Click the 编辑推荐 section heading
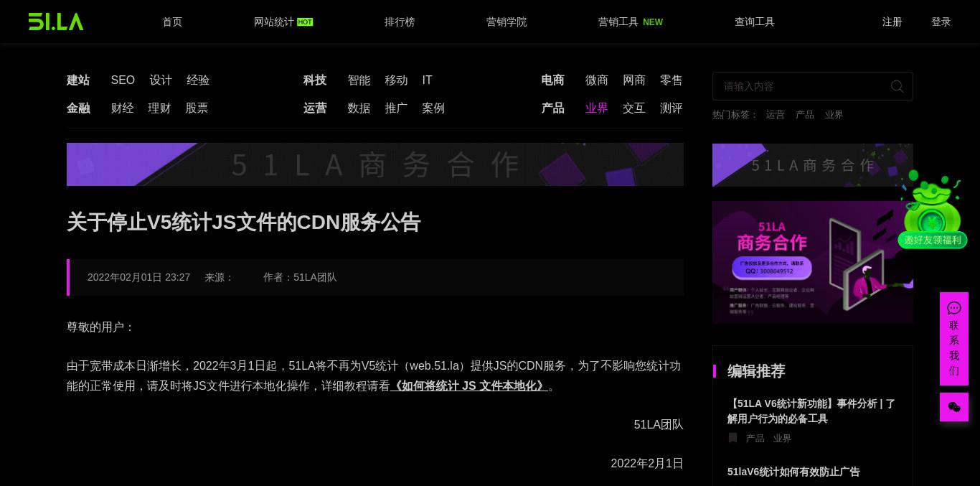This screenshot has height=486, width=980. (756, 371)
